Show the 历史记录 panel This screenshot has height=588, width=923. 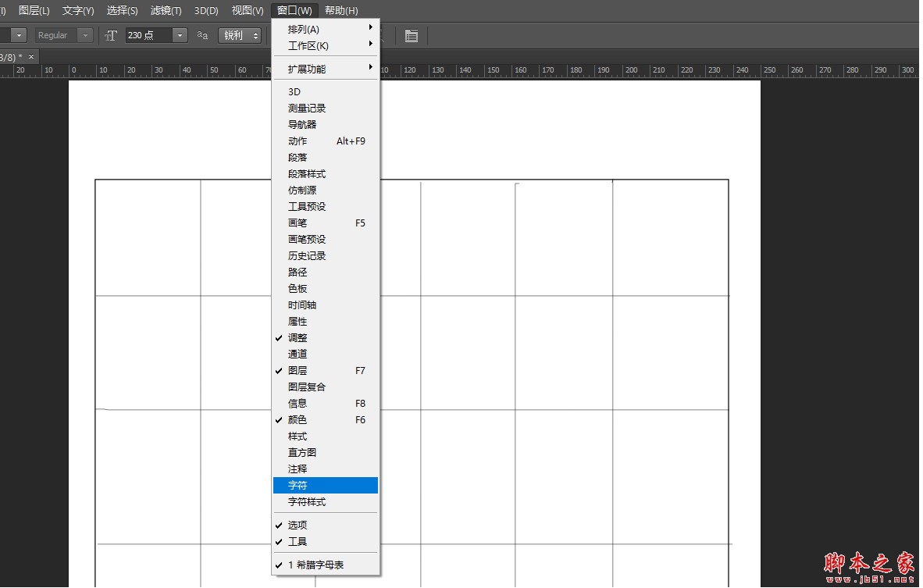pos(326,256)
